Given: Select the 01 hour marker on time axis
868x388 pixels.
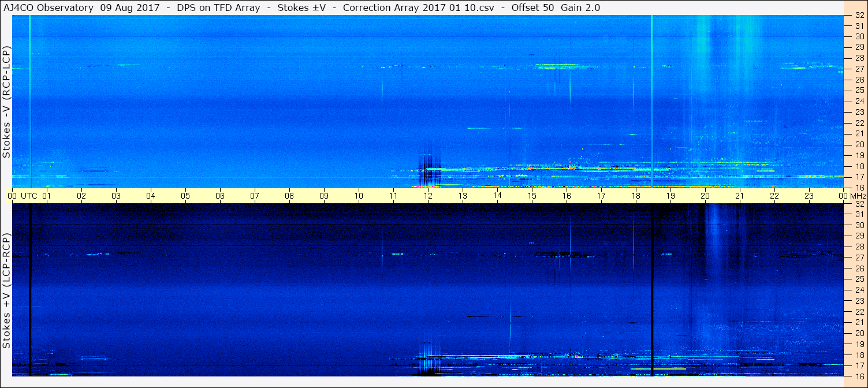Looking at the screenshot, I should coord(47,196).
